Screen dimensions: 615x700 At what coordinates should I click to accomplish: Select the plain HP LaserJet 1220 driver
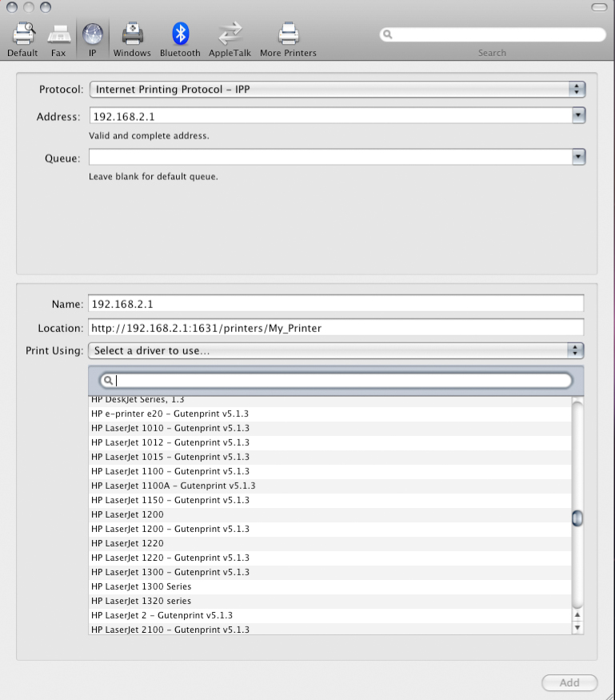click(x=329, y=543)
